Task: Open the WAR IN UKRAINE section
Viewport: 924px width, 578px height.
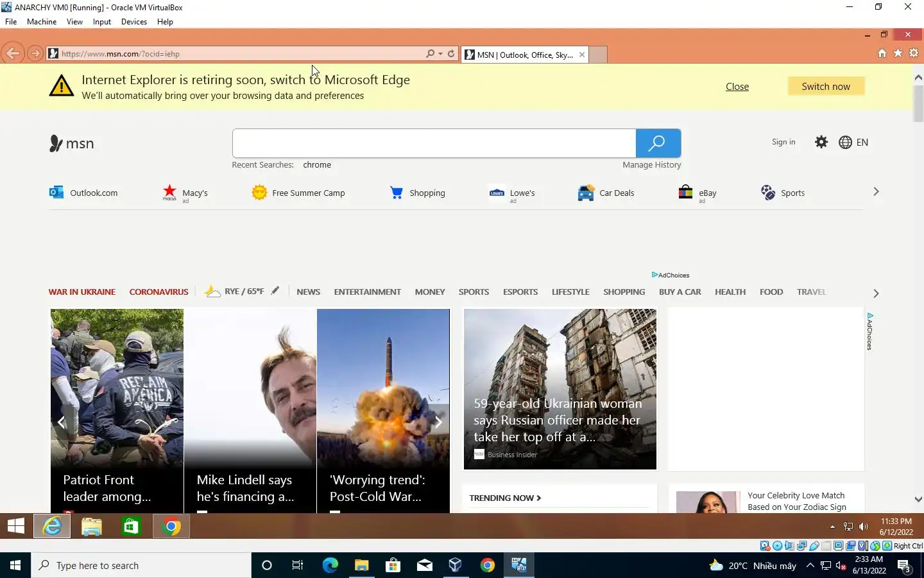Action: (82, 292)
